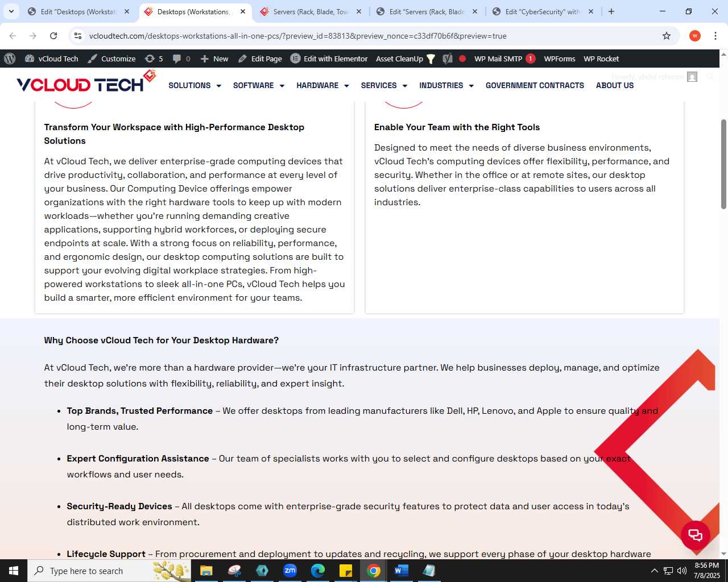This screenshot has height=582, width=728.
Task: Open the volume control in tray
Action: [x=681, y=571]
